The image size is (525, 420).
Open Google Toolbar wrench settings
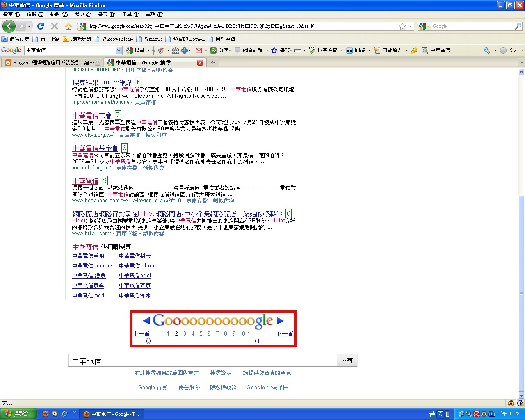pyautogui.click(x=487, y=50)
